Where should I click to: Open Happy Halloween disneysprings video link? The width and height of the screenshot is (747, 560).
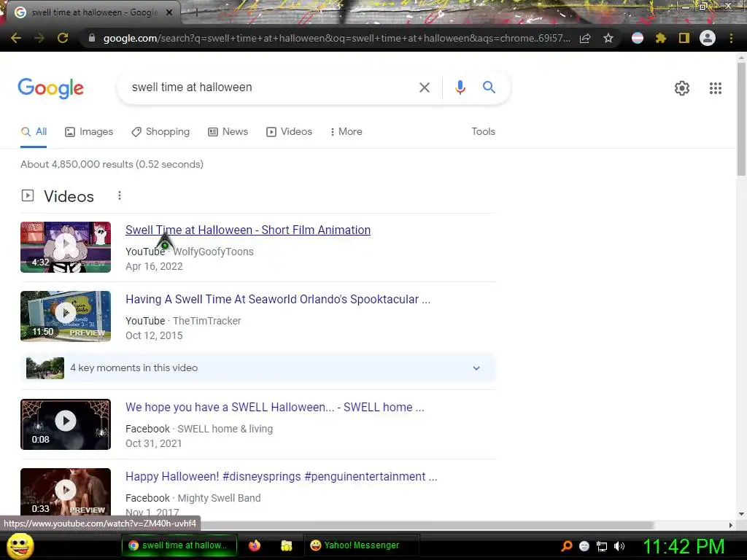[x=281, y=477]
